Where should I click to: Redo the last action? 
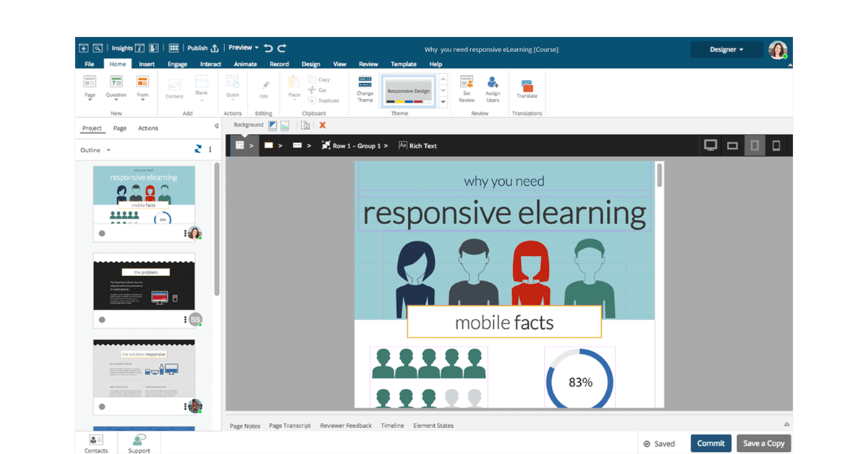(x=282, y=48)
